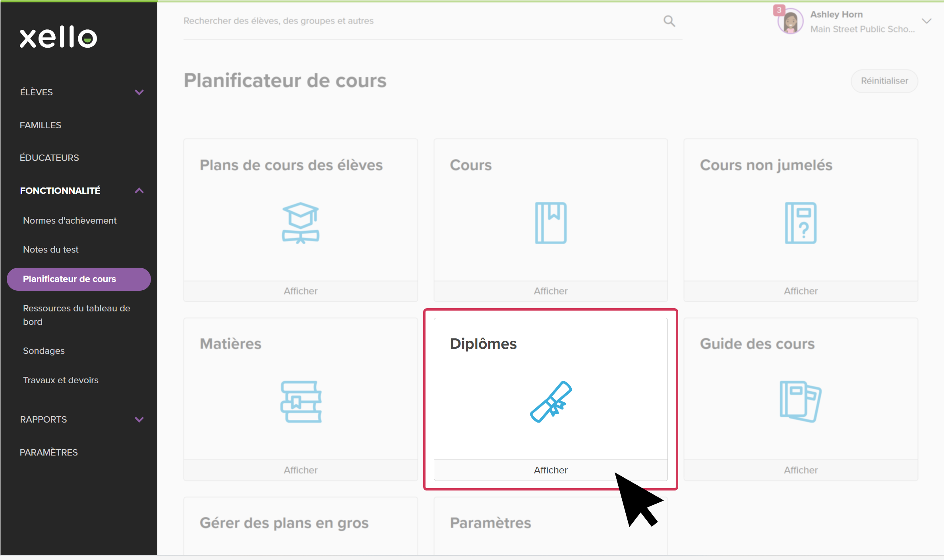Click Afficher under the Cours card
This screenshot has height=560, width=944.
click(551, 291)
